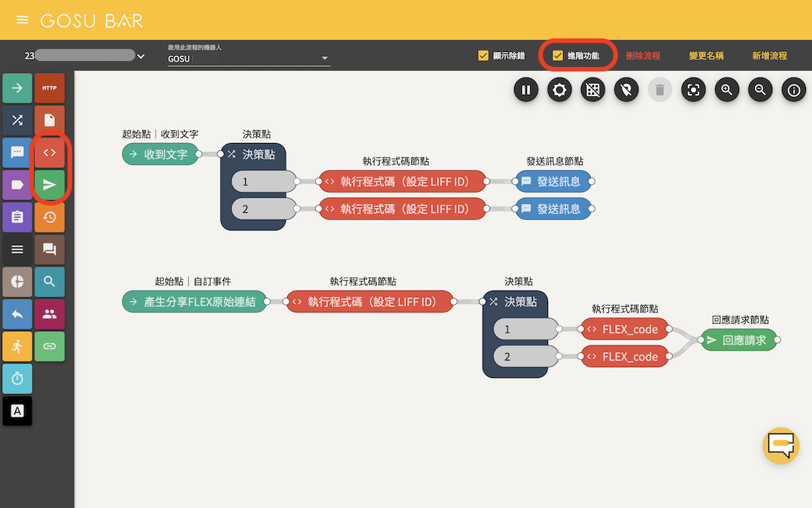The height and width of the screenshot is (508, 812).
Task: Select the magnifier search node tool
Action: click(50, 281)
